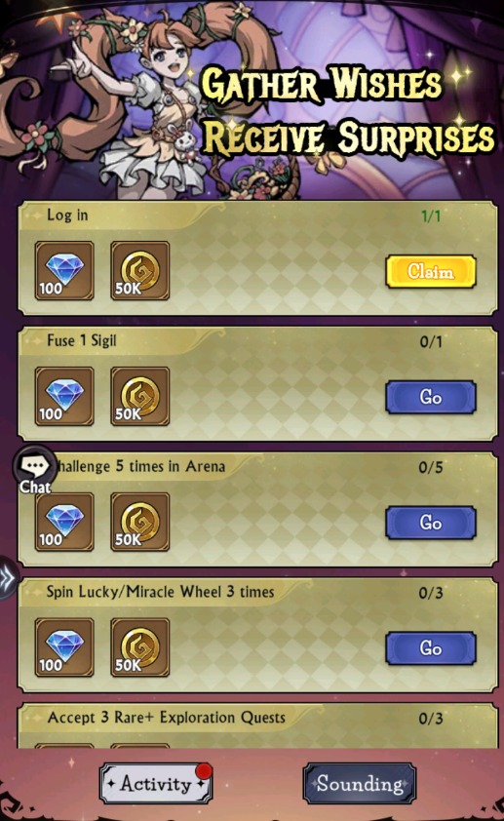Viewport: 504px width, 821px height.
Task: Tap the diamond reward in the Spin Wheel quest
Action: tap(64, 647)
